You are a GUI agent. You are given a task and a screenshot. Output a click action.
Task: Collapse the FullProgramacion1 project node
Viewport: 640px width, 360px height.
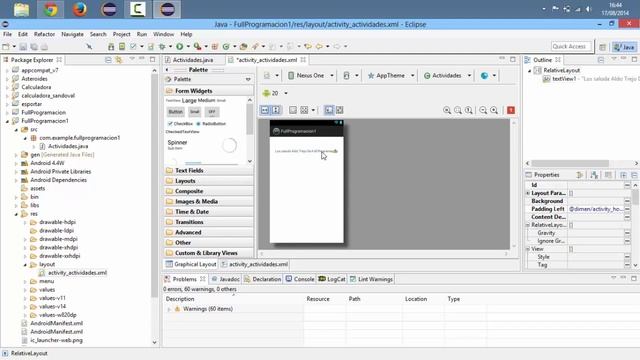pyautogui.click(x=7, y=121)
